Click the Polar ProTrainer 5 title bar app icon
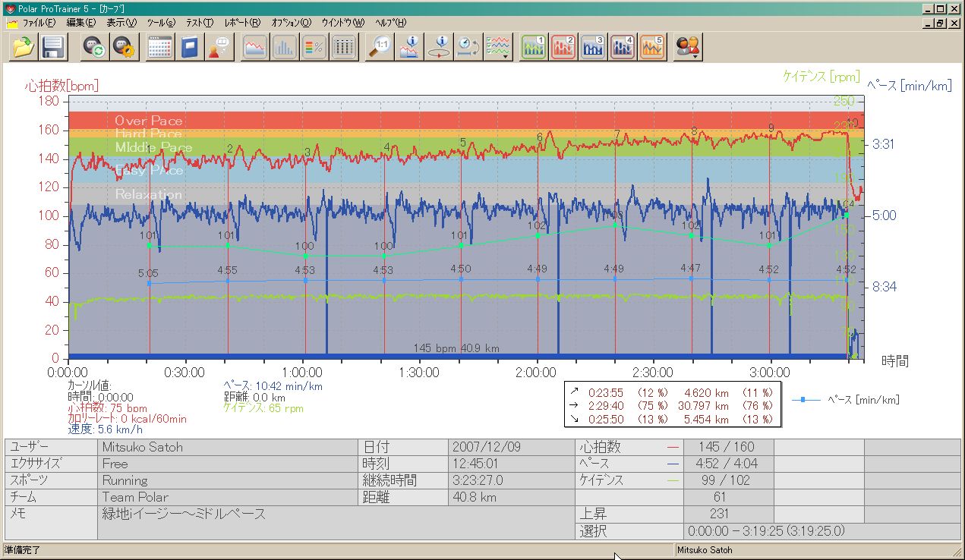This screenshot has height=560, width=965. 9,8
